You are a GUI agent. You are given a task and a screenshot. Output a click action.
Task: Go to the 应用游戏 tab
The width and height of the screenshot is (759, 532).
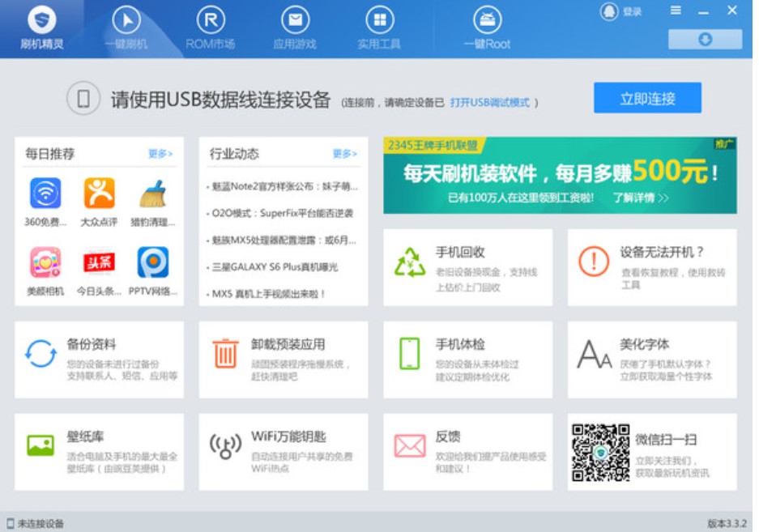coord(295,29)
